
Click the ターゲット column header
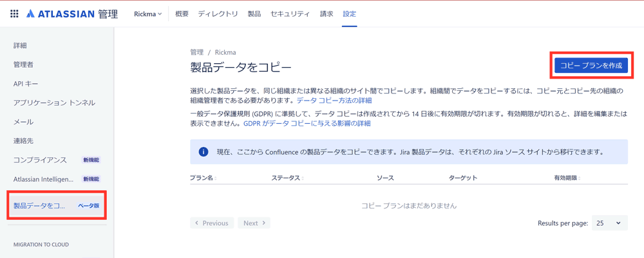point(463,178)
